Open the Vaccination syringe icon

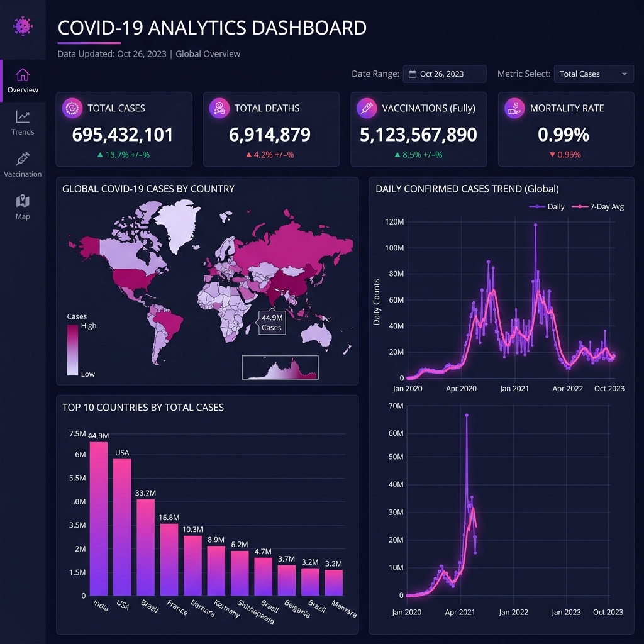point(23,159)
